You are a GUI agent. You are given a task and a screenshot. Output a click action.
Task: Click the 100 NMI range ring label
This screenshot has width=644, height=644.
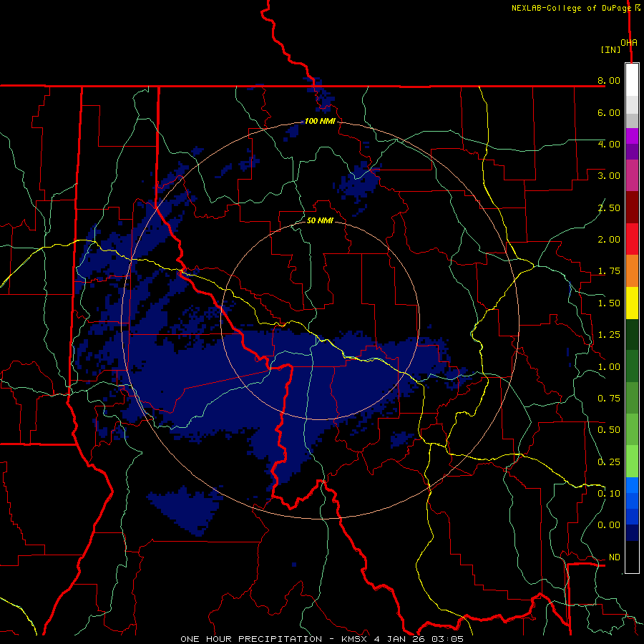(x=320, y=122)
